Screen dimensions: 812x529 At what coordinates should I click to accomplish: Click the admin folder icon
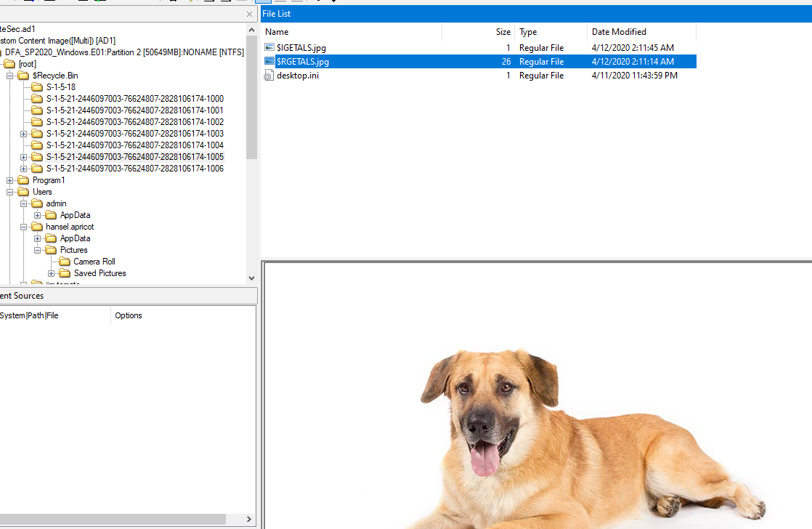pyautogui.click(x=37, y=203)
